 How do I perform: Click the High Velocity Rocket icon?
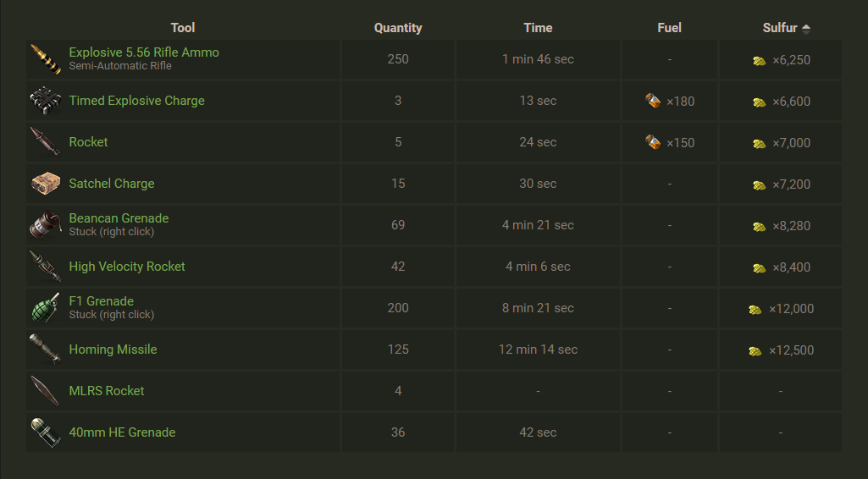[45, 267]
